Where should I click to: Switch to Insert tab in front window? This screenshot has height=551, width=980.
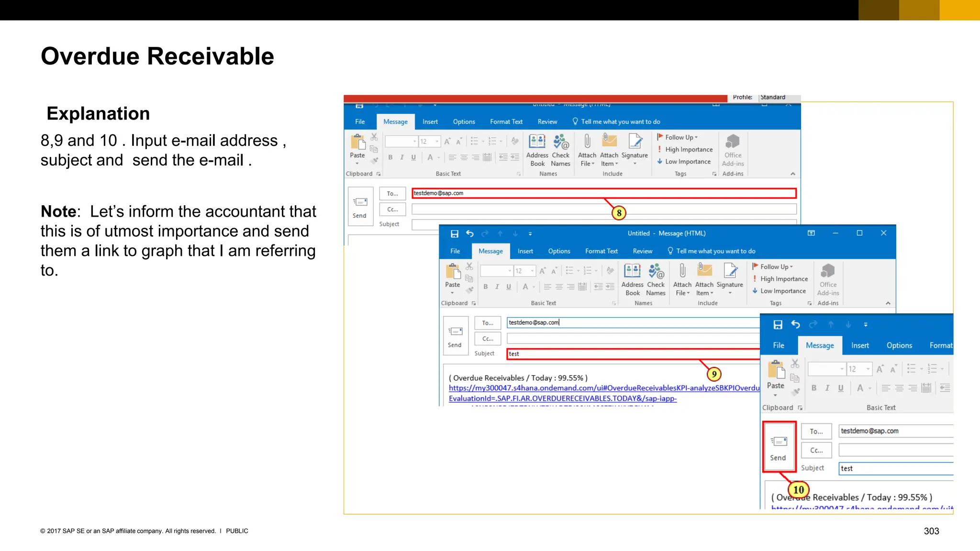[x=860, y=345]
